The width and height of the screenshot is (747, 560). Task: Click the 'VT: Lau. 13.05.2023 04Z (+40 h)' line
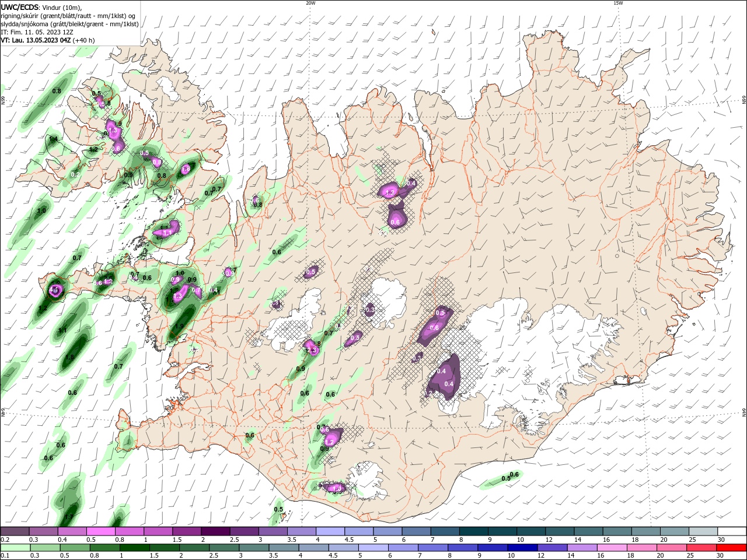48,40
